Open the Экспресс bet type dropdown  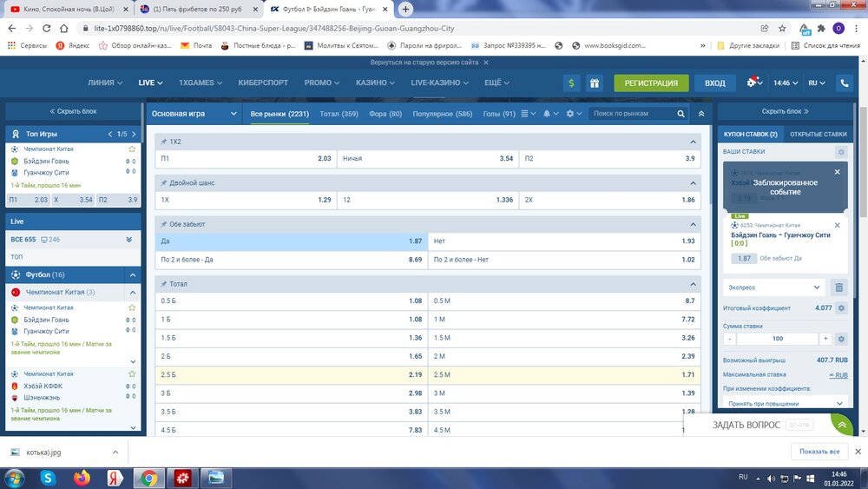pos(774,287)
